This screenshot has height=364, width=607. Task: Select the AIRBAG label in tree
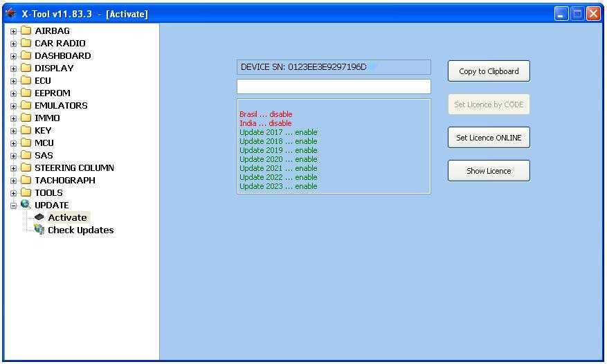(x=53, y=30)
